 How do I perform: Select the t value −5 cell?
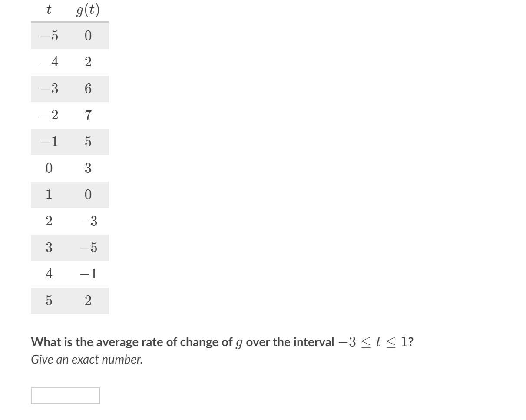click(49, 36)
